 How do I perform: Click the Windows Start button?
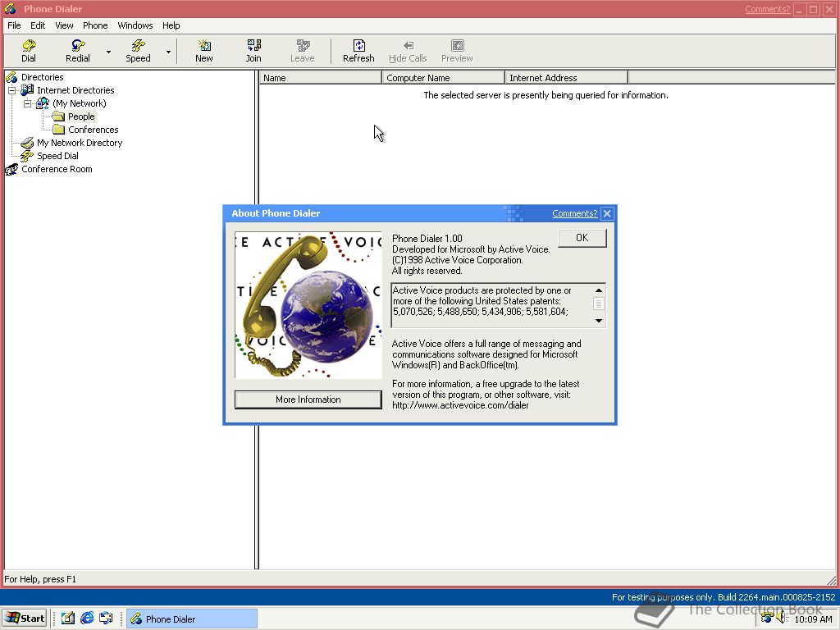(25, 619)
